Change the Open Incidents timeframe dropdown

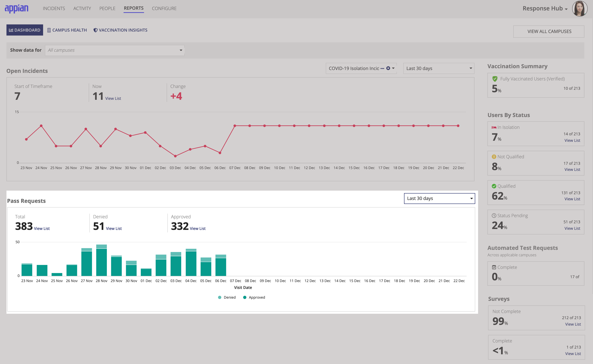439,68
